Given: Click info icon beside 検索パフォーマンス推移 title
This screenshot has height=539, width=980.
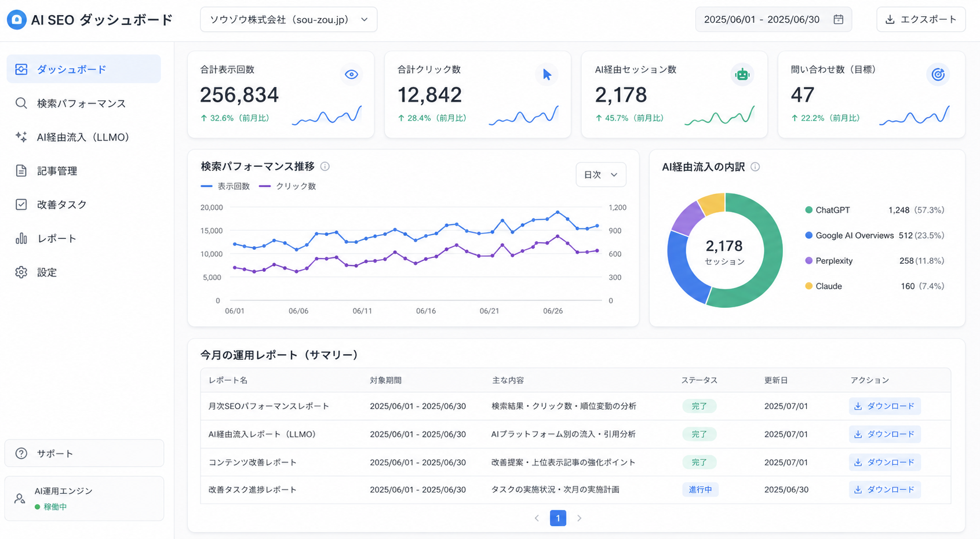Looking at the screenshot, I should (x=325, y=166).
